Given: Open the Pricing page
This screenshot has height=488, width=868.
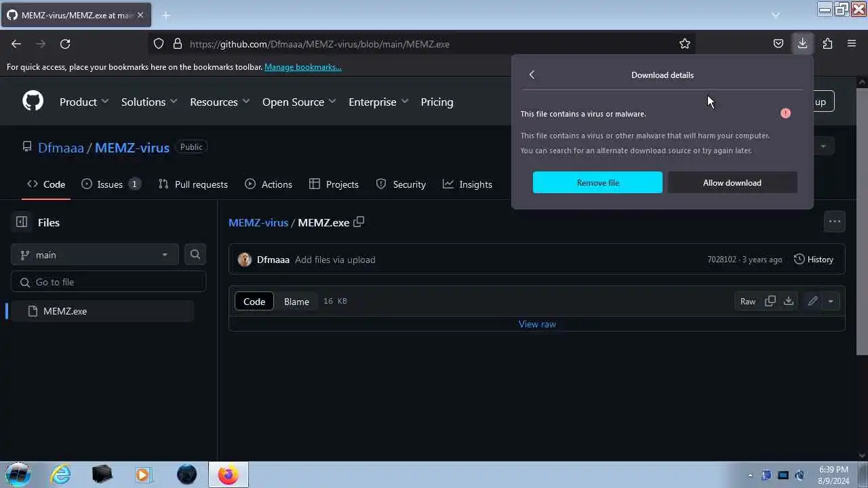Looking at the screenshot, I should tap(437, 102).
